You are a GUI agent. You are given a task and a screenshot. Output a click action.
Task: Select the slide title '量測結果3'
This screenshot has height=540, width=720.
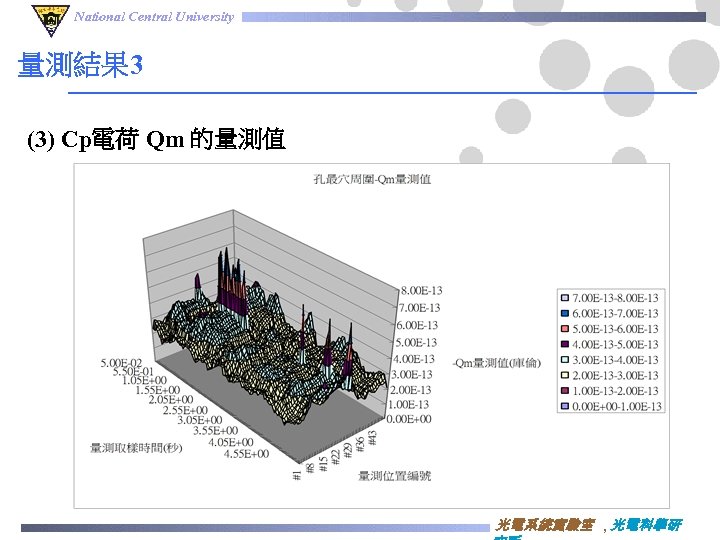(x=80, y=64)
